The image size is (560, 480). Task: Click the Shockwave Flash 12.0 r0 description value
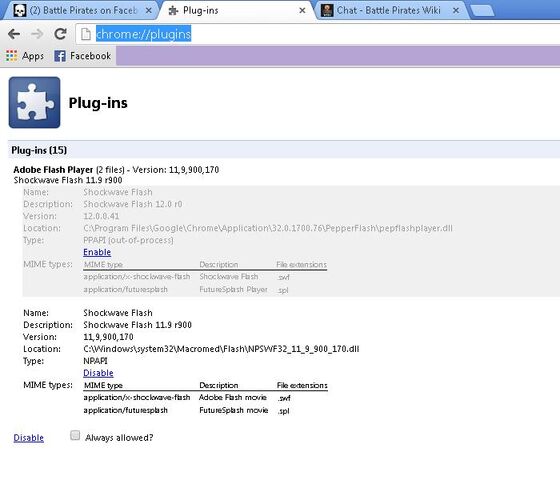(x=132, y=204)
